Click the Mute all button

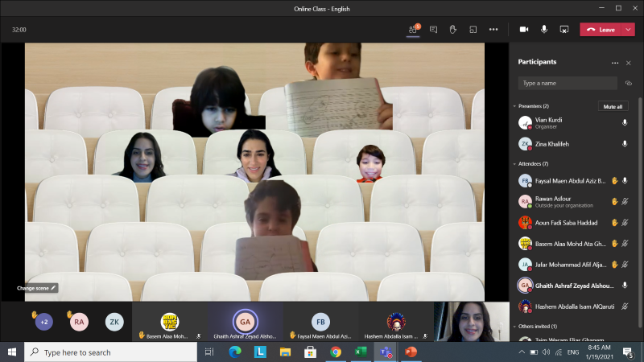click(x=613, y=106)
